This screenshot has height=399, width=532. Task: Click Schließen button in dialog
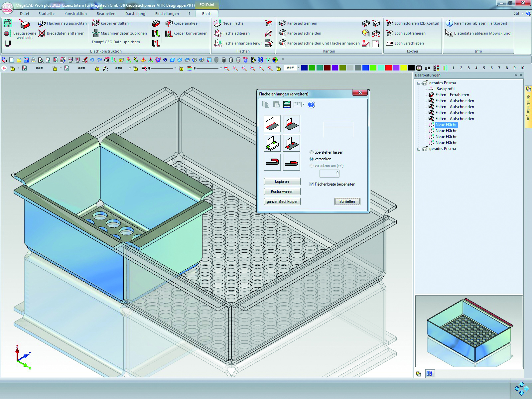click(347, 201)
